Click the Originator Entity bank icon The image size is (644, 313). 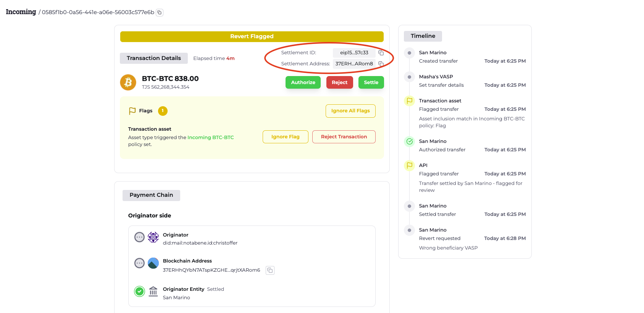pos(153,292)
